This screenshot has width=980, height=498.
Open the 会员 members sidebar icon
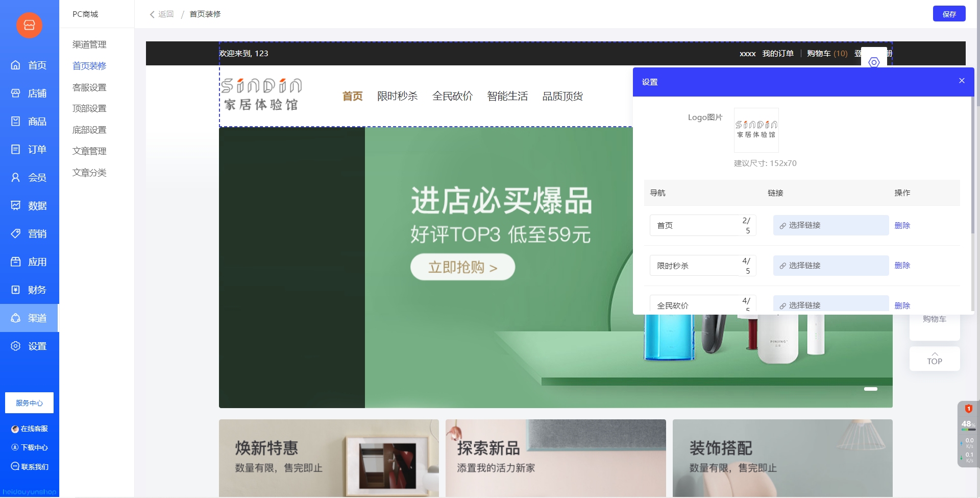coord(16,178)
